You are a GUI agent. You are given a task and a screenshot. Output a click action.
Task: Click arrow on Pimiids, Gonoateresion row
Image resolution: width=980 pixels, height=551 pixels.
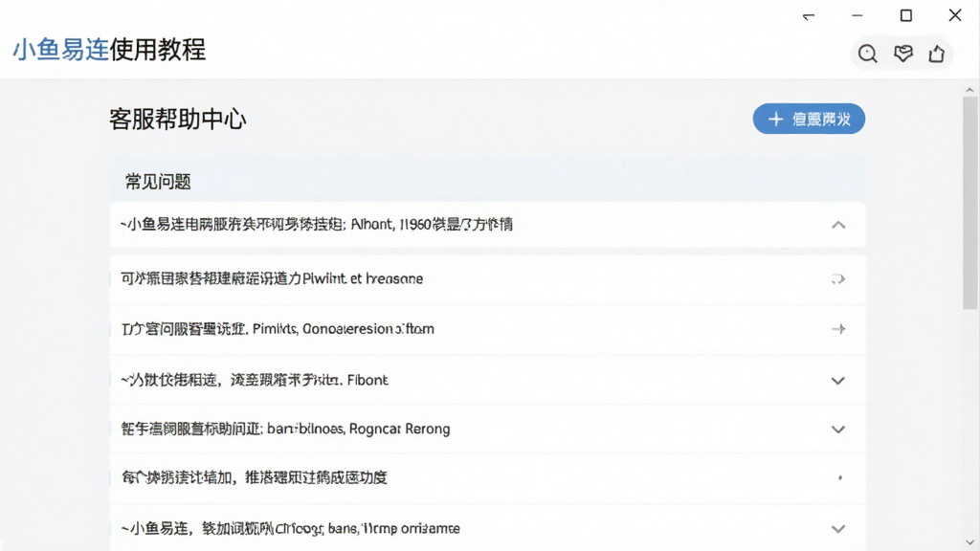click(838, 329)
